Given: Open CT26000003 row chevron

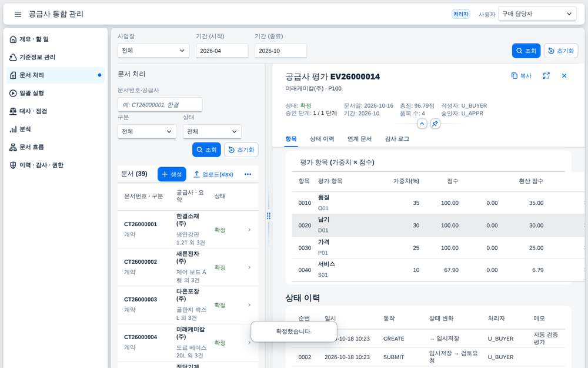Looking at the screenshot, I should (x=249, y=305).
